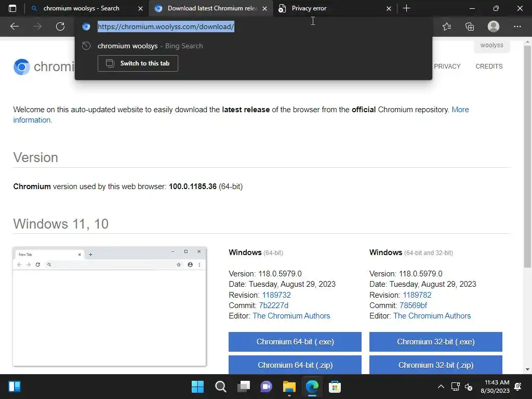Viewport: 532px width, 399px height.
Task: Close the Privacy error tab
Action: tap(389, 8)
